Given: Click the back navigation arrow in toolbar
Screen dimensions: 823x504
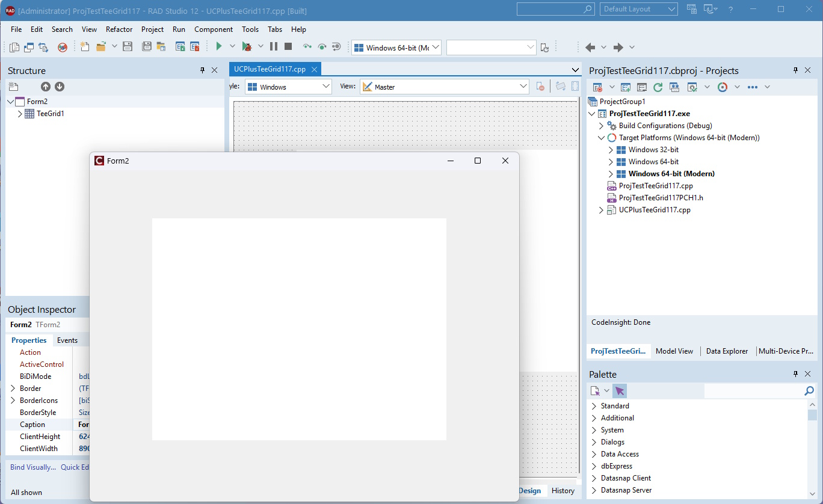Looking at the screenshot, I should click(x=590, y=48).
